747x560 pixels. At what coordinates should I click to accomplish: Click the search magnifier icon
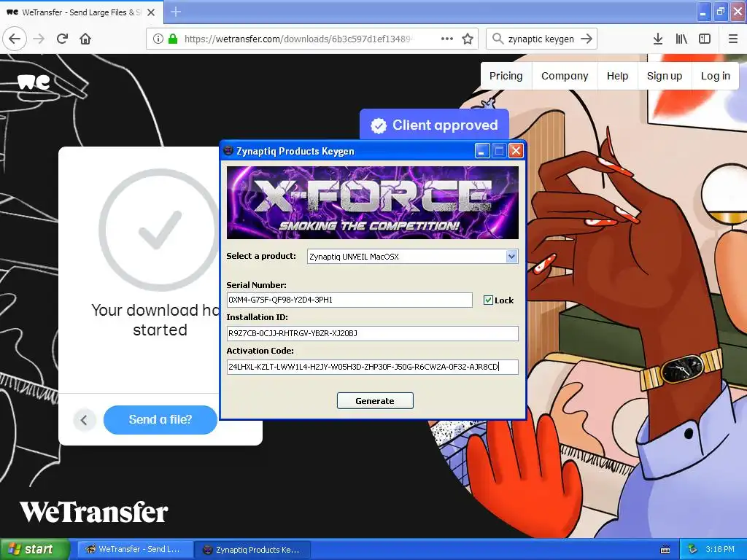pos(498,39)
